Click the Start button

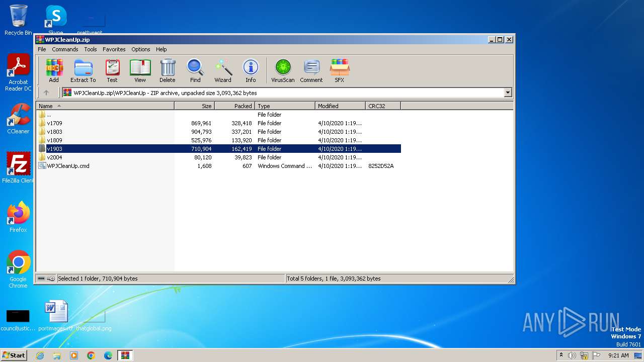pyautogui.click(x=14, y=355)
